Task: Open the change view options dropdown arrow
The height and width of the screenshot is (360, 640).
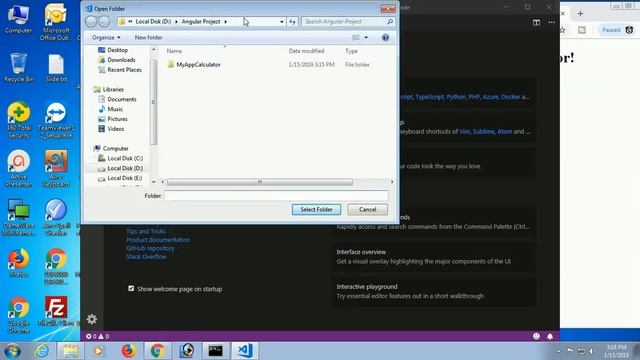Action: click(366, 38)
